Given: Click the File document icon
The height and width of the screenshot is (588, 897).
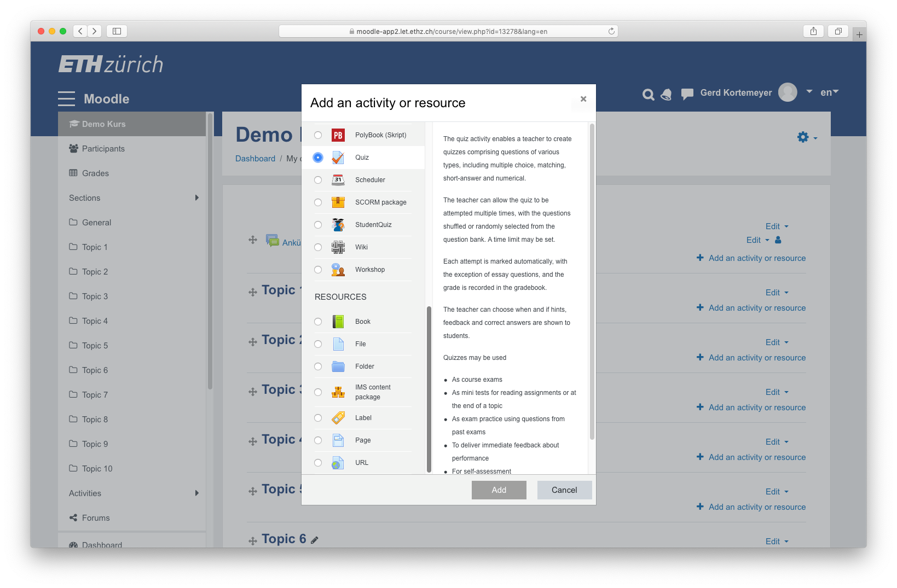Looking at the screenshot, I should point(338,344).
